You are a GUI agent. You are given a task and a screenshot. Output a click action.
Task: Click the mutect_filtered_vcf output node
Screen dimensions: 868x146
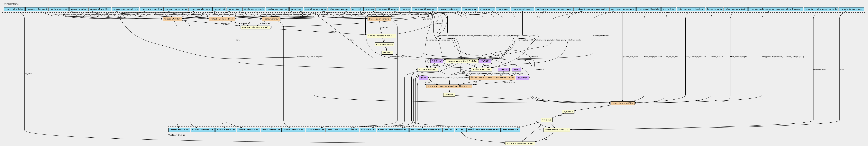[x=225, y=130]
